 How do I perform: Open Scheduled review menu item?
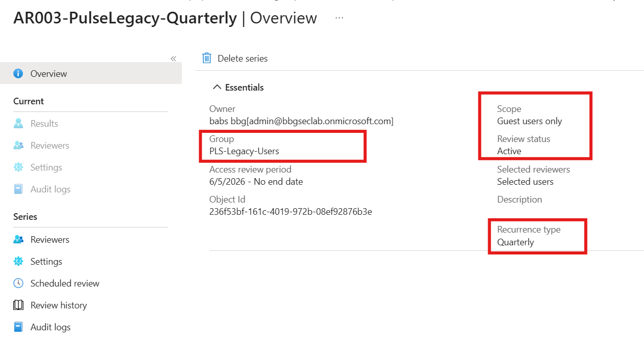tap(65, 283)
